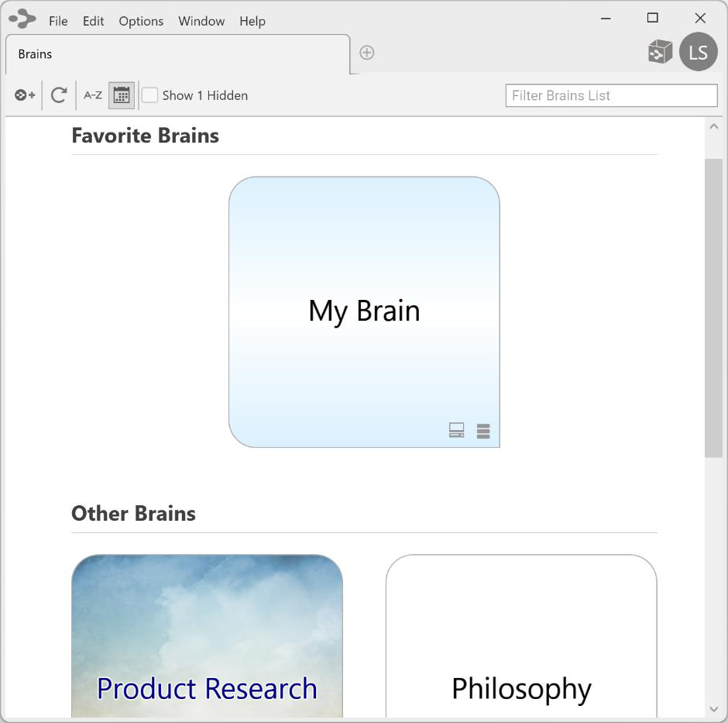Open the Edit menu
The width and height of the screenshot is (728, 723).
94,21
